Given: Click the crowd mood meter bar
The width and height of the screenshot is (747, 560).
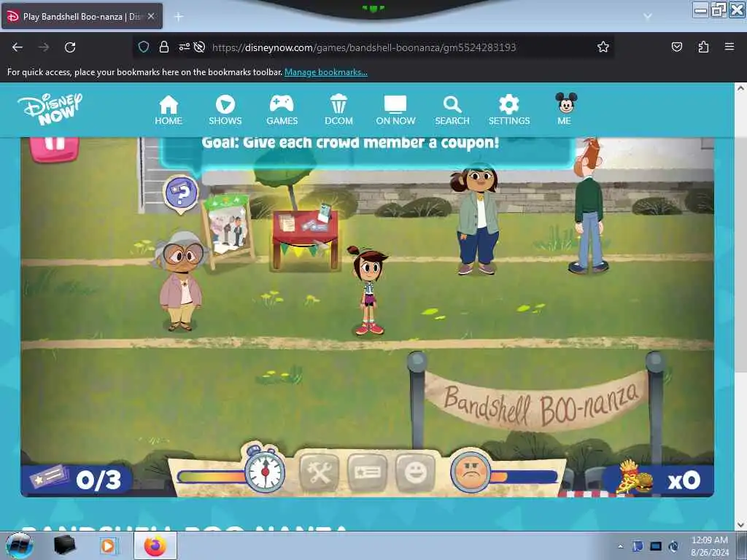Looking at the screenshot, I should pos(524,476).
